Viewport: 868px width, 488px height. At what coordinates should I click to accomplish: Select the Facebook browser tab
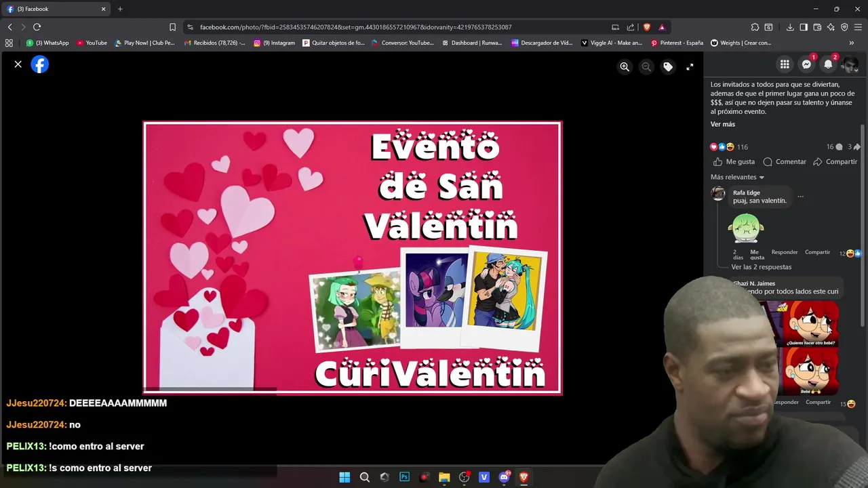point(54,9)
